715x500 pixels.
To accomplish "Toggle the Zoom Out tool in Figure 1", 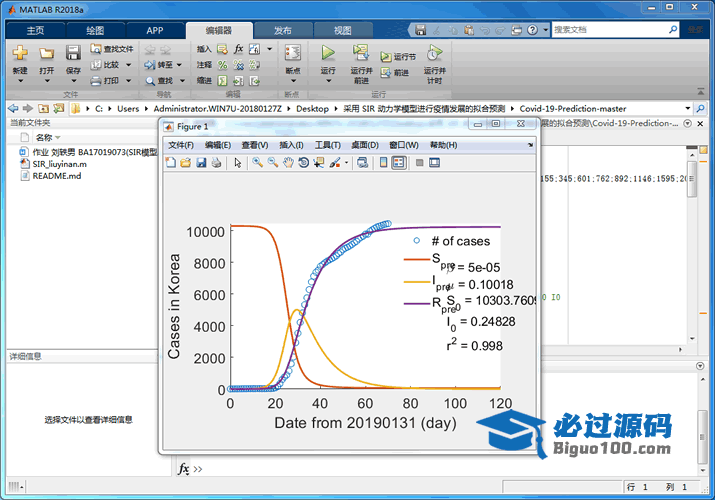I will click(x=273, y=163).
